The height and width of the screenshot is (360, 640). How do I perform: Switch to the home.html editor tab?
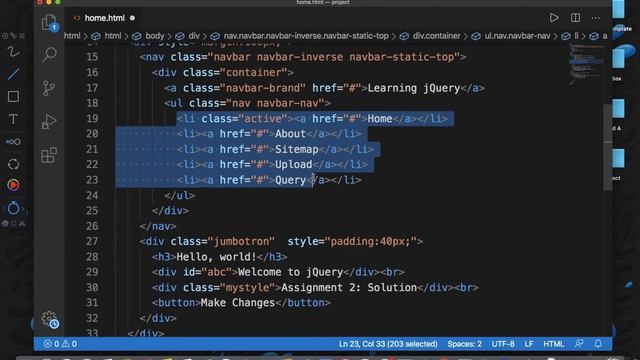point(104,18)
